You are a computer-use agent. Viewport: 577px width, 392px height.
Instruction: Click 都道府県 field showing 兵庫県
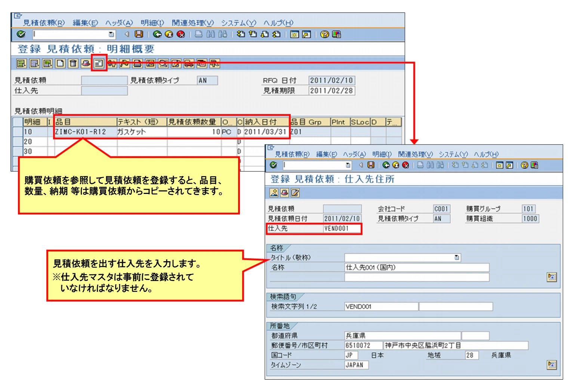click(402, 336)
